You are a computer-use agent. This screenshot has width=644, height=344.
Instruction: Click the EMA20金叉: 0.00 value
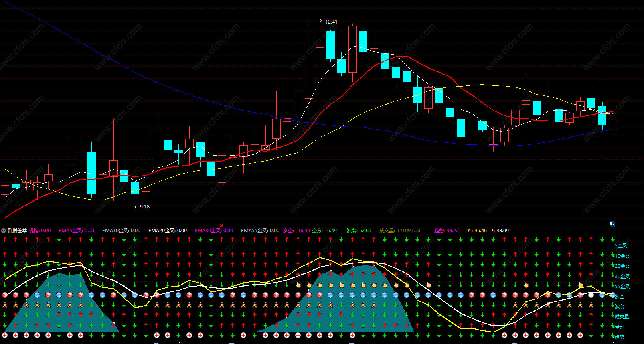pos(168,231)
